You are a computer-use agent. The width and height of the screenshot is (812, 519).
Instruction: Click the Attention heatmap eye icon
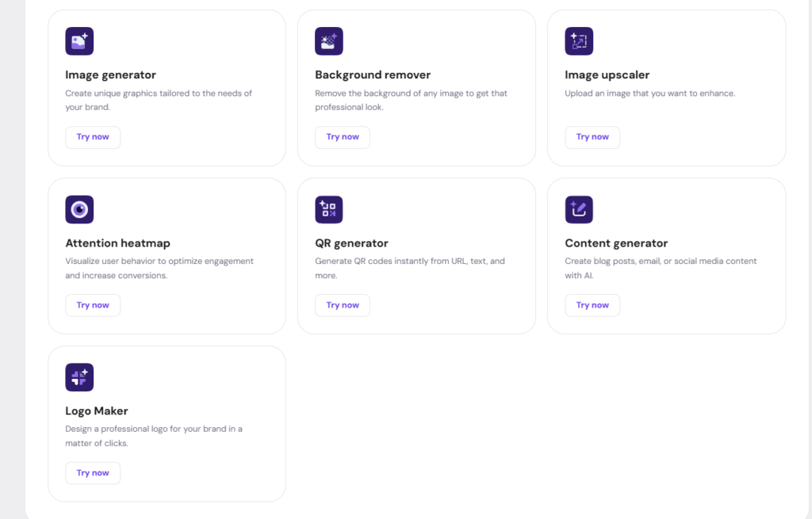pos(79,209)
